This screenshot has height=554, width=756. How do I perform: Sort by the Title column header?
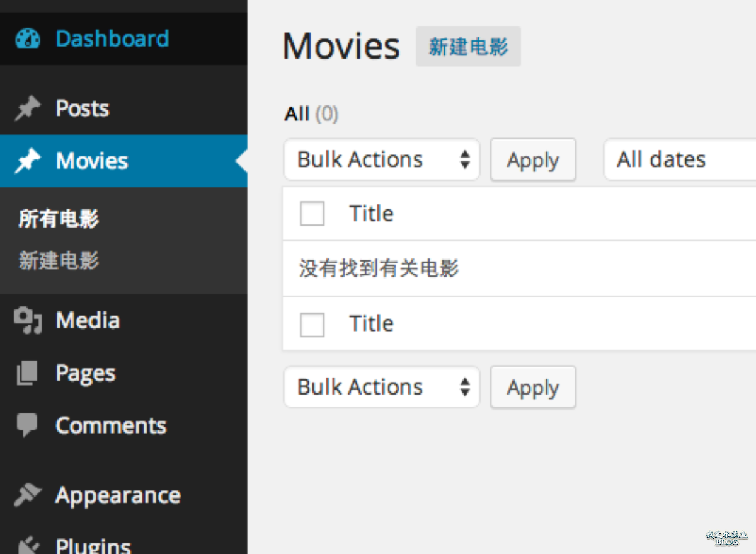371,214
